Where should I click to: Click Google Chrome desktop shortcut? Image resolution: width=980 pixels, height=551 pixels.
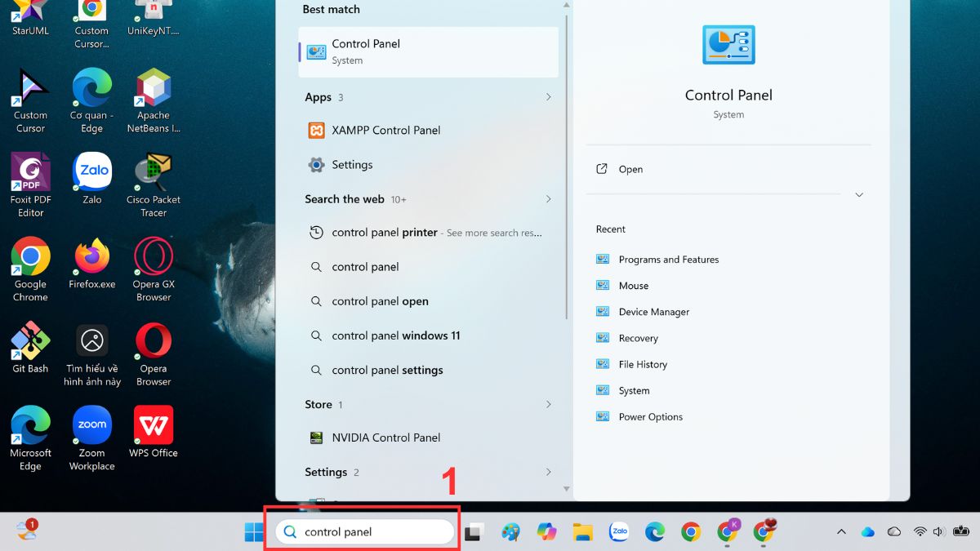coord(30,269)
